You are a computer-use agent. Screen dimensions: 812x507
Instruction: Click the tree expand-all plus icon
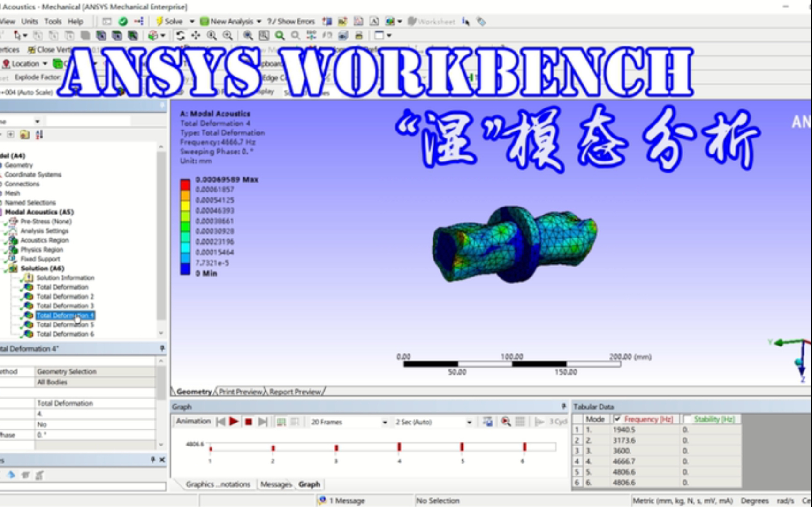(10, 135)
